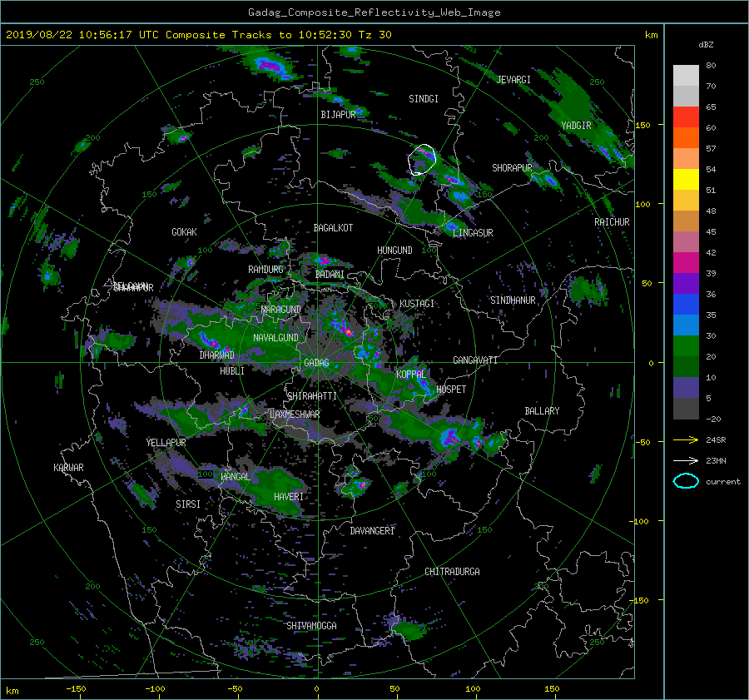Click the storm cell near Dharwad

[x=209, y=341]
